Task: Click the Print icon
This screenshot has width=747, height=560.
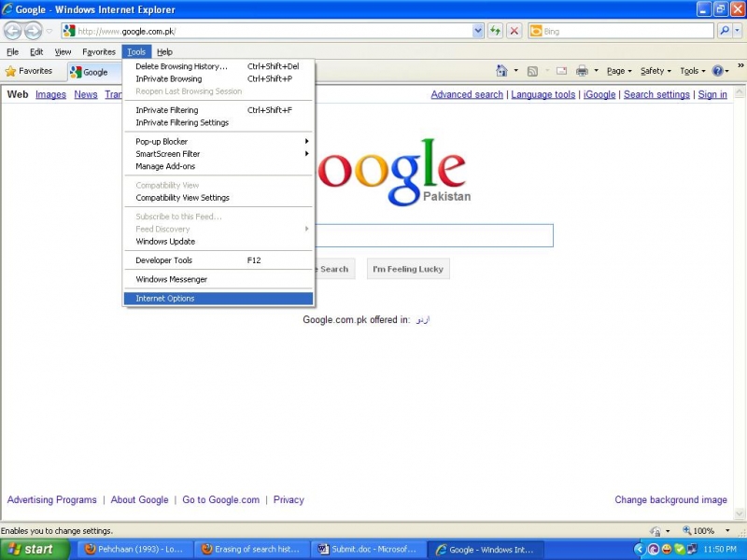Action: click(583, 70)
